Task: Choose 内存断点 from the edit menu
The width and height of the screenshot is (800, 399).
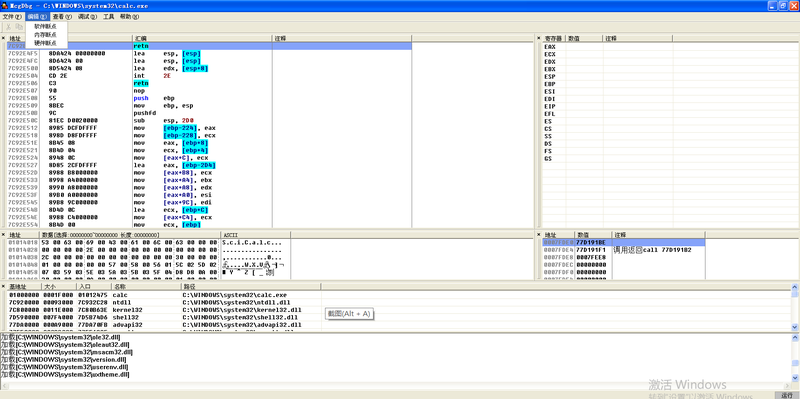Action: tap(45, 34)
